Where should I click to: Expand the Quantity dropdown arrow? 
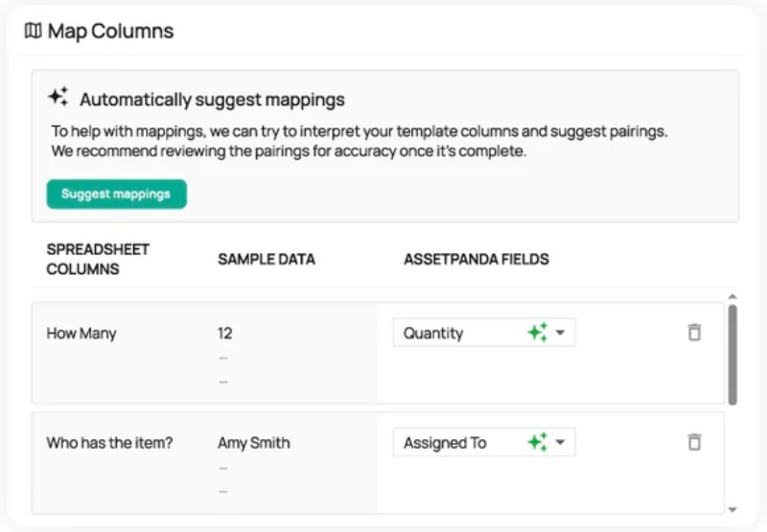click(561, 333)
